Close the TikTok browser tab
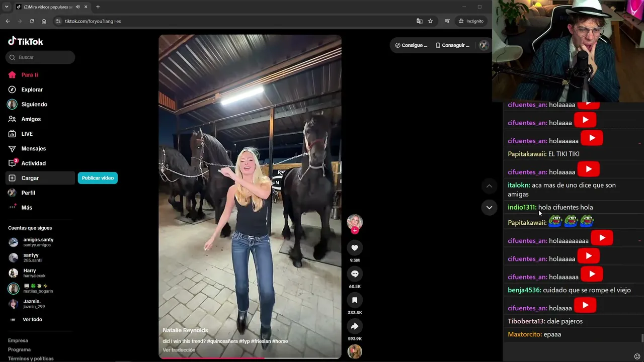Screen dimensions: 644x362 pyautogui.click(x=86, y=7)
